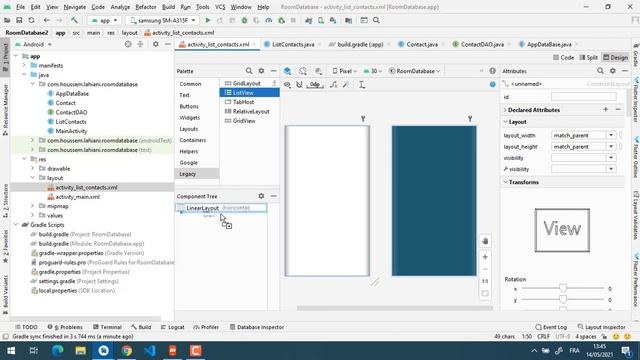The image size is (640, 360).
Task: Toggle the Project tool window tab
Action: [x=5, y=57]
